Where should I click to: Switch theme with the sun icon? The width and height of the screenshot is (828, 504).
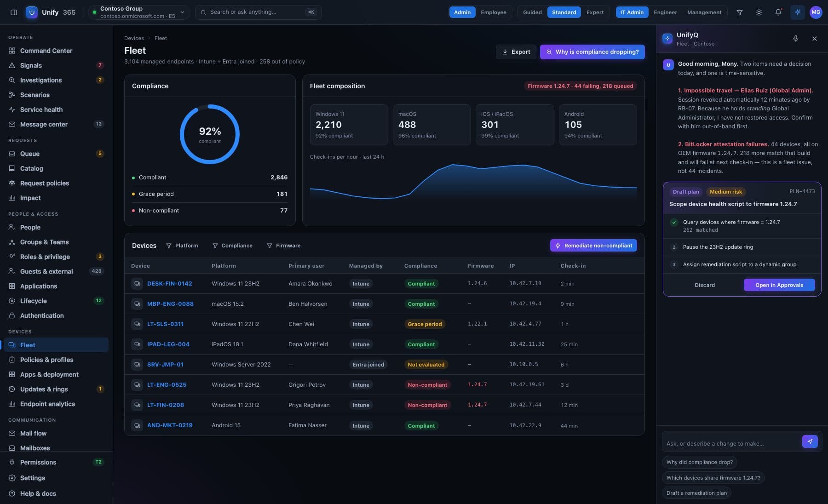pyautogui.click(x=759, y=12)
